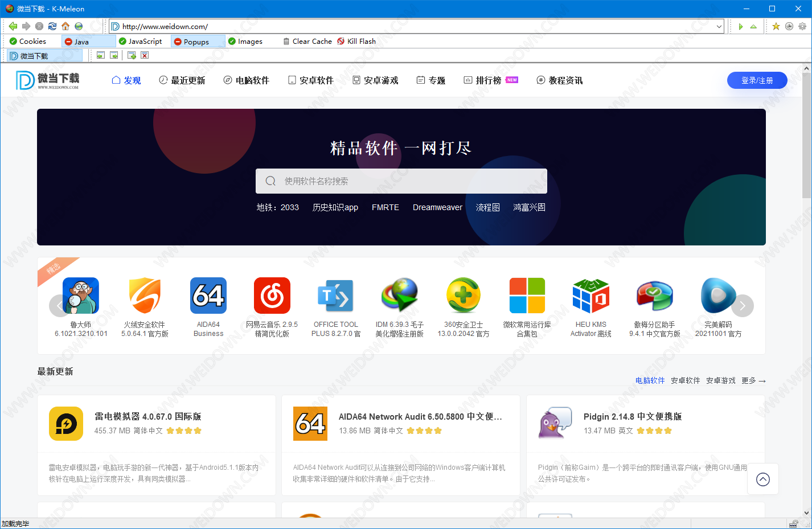Open the 安卓游戏 navigation item

point(375,80)
